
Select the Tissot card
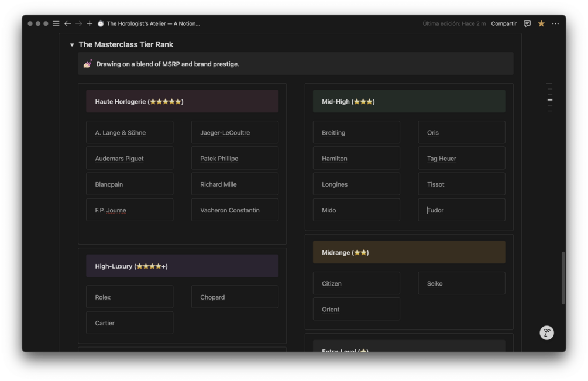(x=462, y=184)
